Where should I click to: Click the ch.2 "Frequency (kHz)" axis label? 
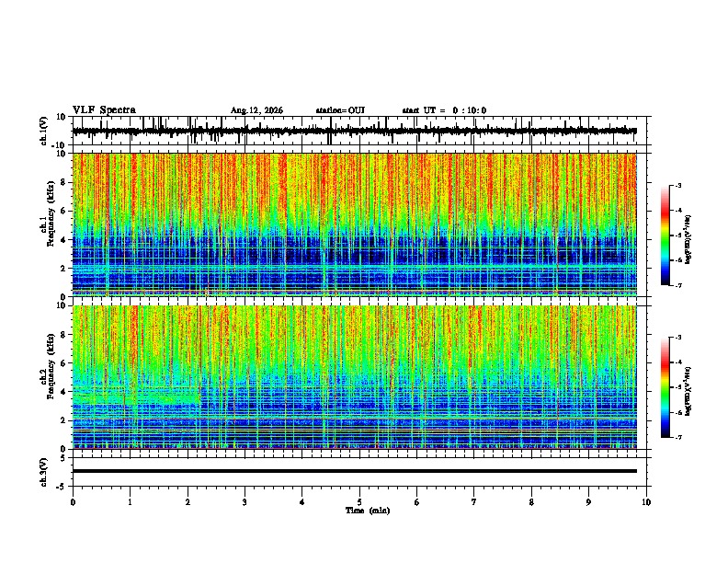point(51,366)
